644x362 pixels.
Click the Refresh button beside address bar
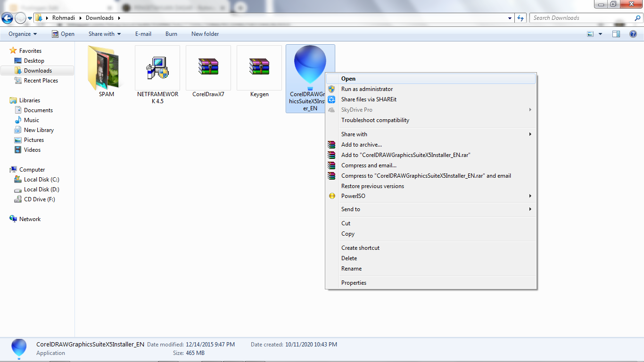point(520,18)
